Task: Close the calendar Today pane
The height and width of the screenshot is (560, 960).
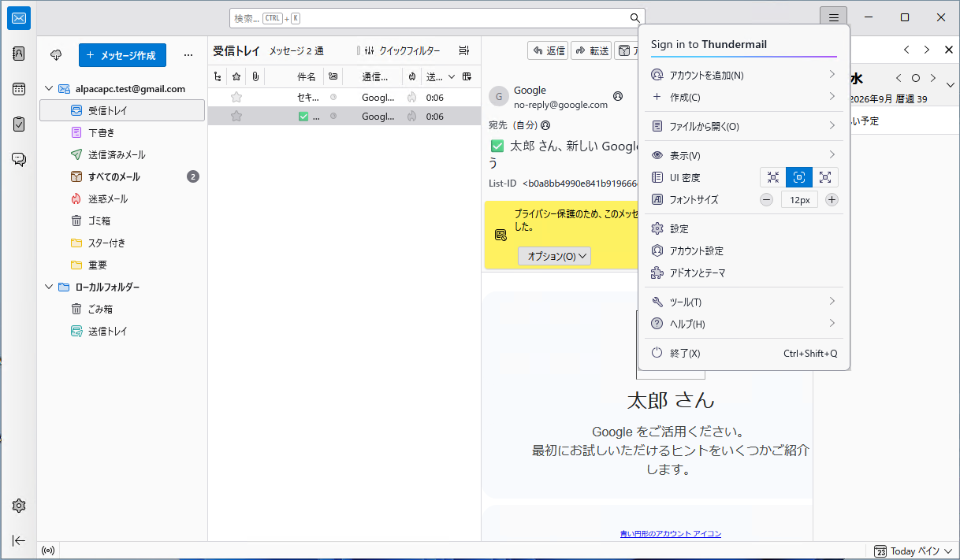Action: coord(949,50)
